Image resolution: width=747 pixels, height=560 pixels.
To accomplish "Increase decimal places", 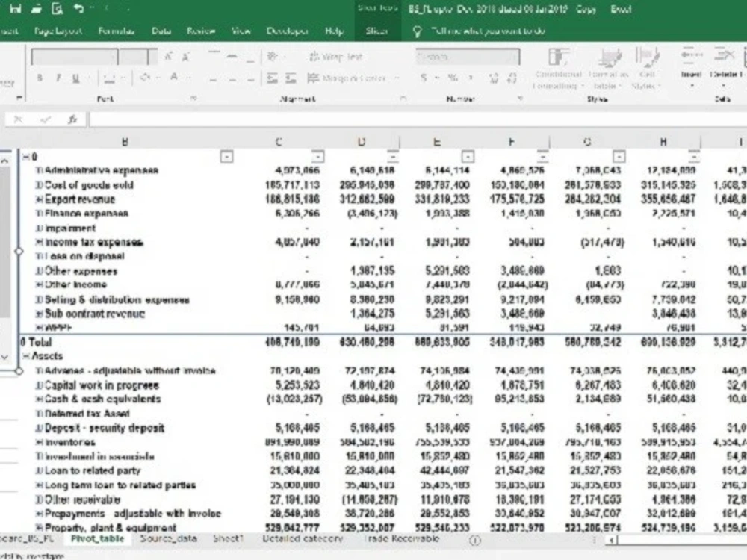I will (x=494, y=78).
